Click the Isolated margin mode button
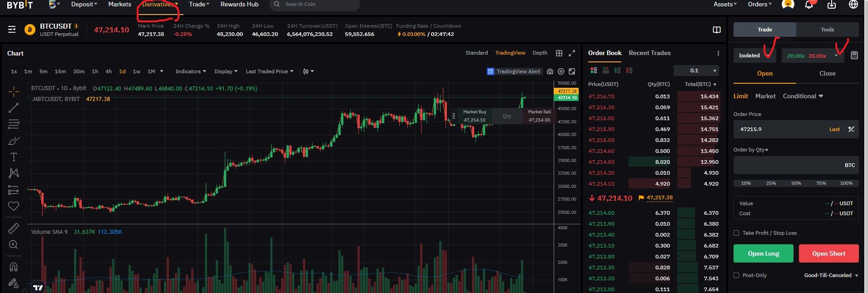The image size is (868, 293). click(x=755, y=56)
